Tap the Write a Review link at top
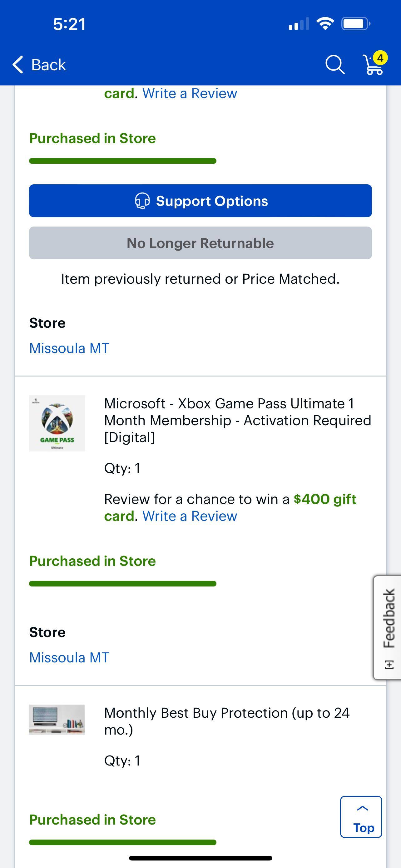The width and height of the screenshot is (401, 868). tap(190, 93)
